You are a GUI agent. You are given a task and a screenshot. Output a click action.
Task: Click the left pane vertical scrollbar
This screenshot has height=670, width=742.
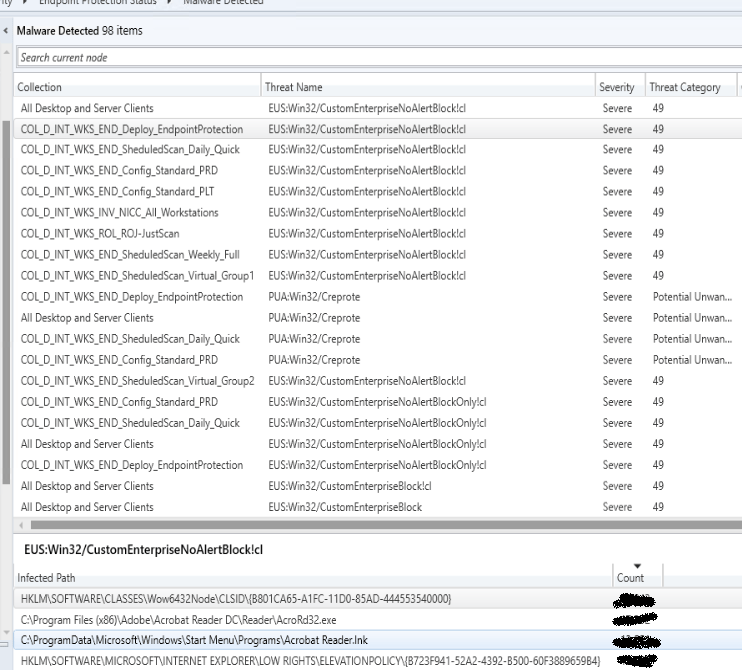(x=7, y=300)
